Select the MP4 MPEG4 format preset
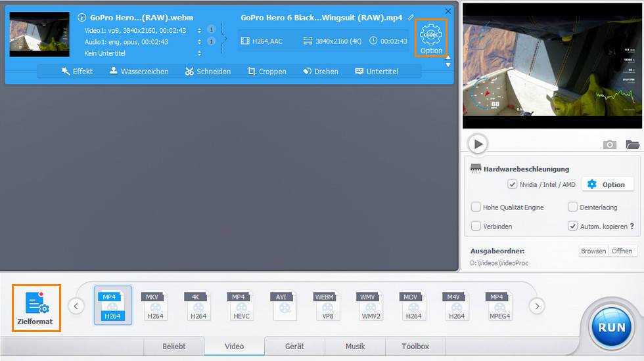The height and width of the screenshot is (361, 644). point(499,306)
